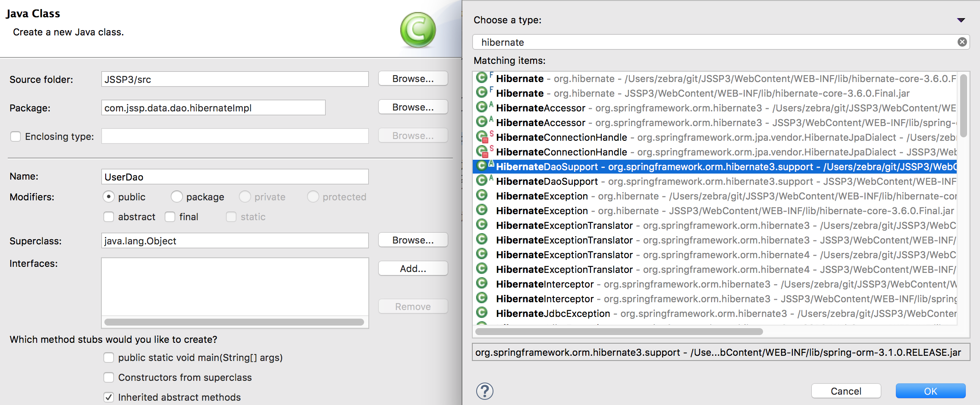This screenshot has width=980, height=405.
Task: Select HibernateDaoSupport entry in JSSP3/WebContent/WEB-INF
Action: coord(715,181)
